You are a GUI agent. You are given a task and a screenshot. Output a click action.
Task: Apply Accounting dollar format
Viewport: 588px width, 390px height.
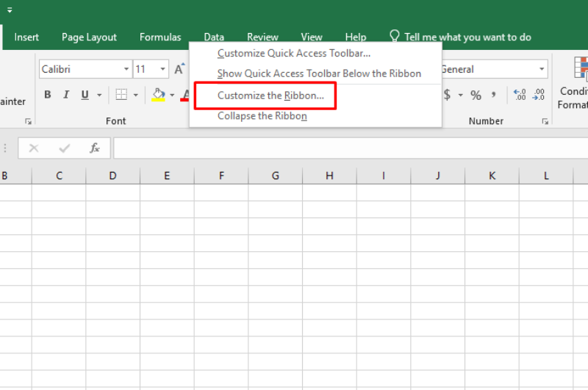click(447, 95)
